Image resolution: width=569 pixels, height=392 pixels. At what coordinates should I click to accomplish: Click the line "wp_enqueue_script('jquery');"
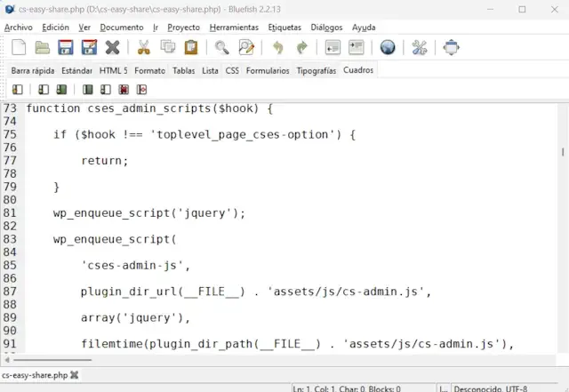pyautogui.click(x=149, y=213)
